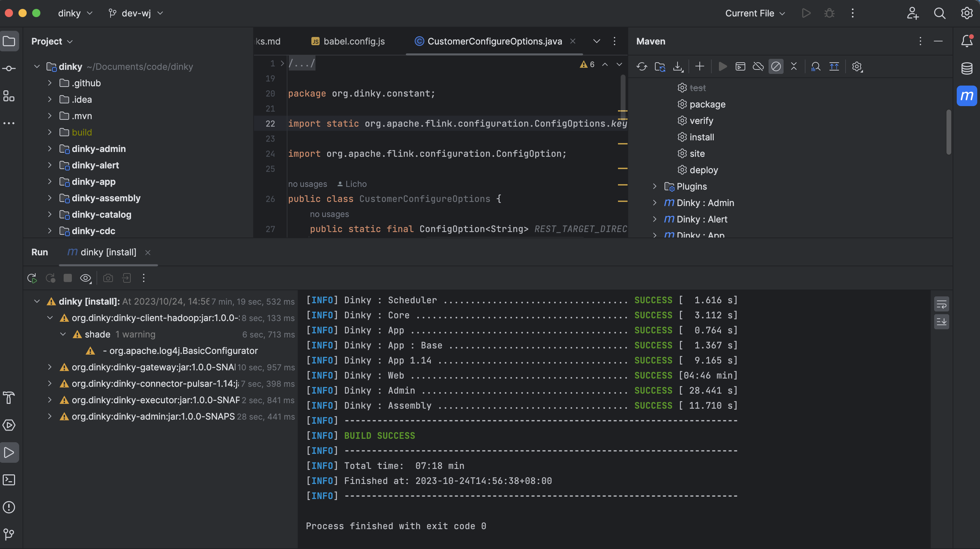The image size is (980, 549).
Task: Toggle Maven offline mode
Action: [758, 67]
